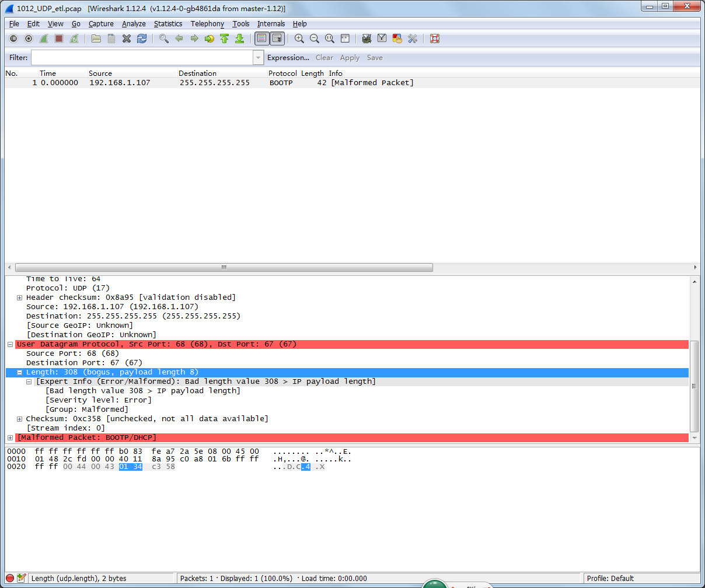This screenshot has width=705, height=588.
Task: Collapse the User Datagram Protocol tree
Action: (10, 344)
